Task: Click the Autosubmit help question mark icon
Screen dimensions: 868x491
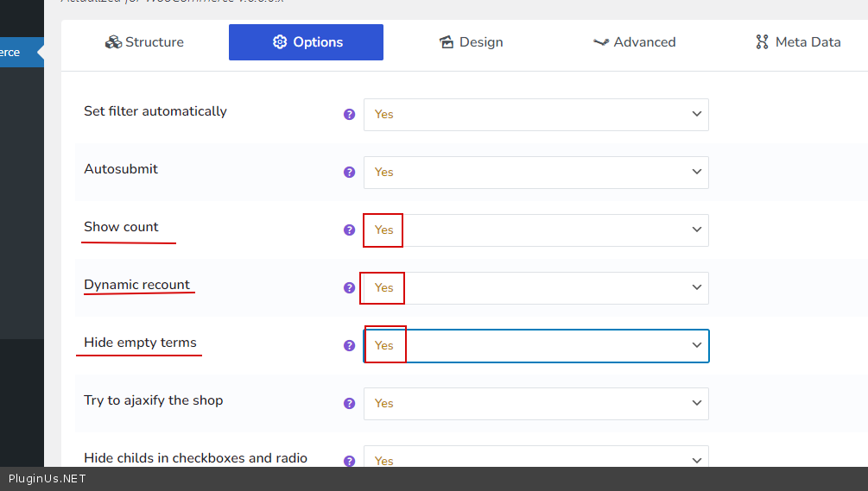Action: pyautogui.click(x=349, y=172)
